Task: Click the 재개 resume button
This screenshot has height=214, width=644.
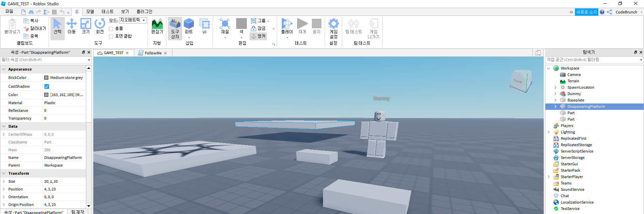Action: coord(303,27)
